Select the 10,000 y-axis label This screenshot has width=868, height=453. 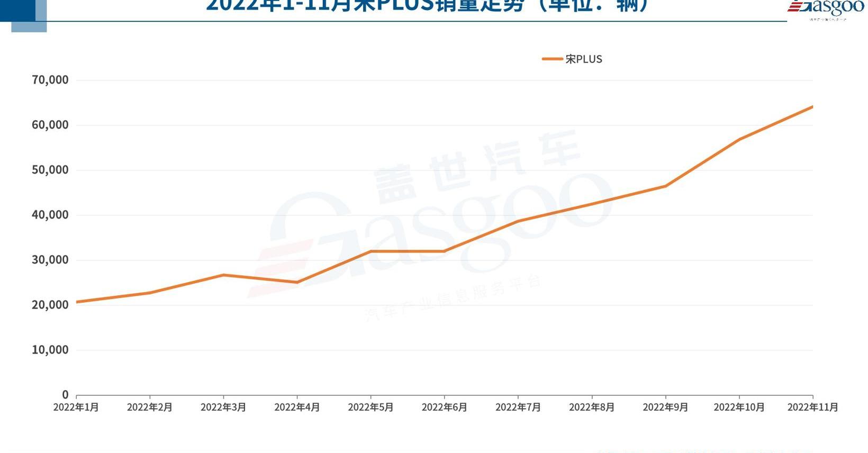point(50,350)
